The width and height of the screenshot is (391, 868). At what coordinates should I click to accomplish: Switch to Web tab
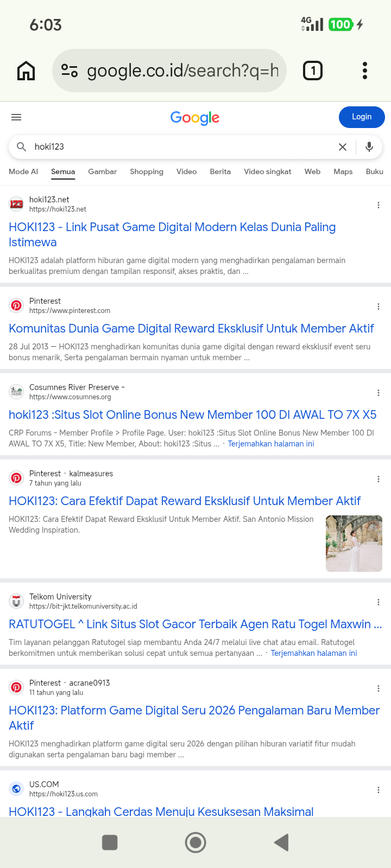312,171
